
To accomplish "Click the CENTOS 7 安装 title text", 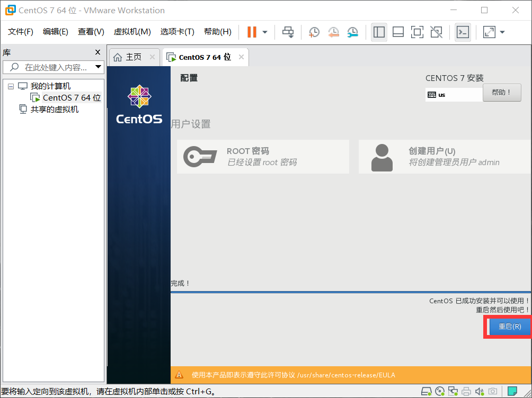I will tap(454, 78).
